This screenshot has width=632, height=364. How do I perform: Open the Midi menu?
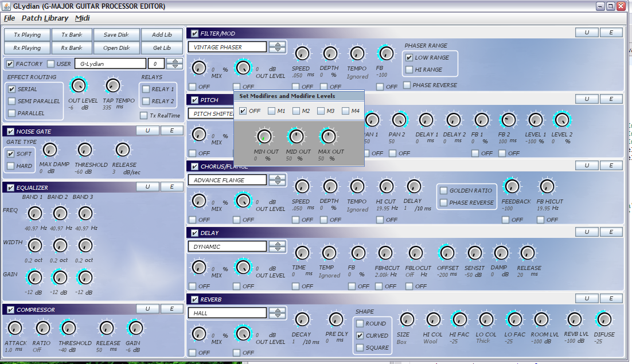coord(82,18)
